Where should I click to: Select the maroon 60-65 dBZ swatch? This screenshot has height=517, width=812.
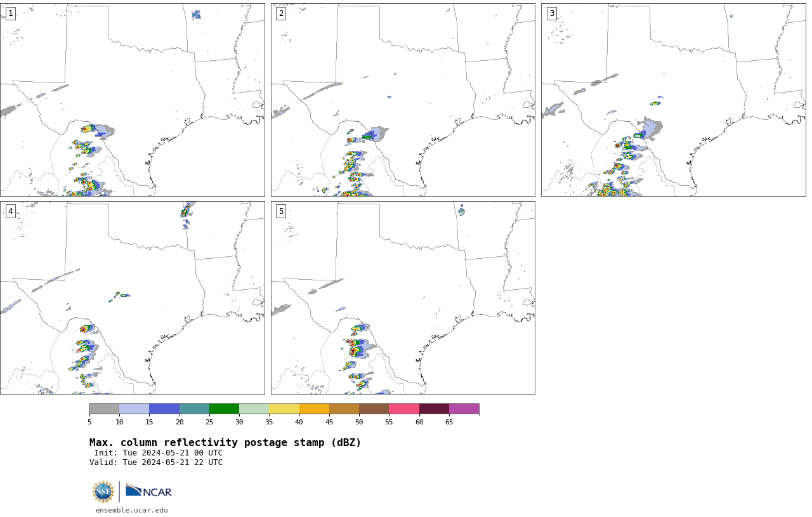434,409
